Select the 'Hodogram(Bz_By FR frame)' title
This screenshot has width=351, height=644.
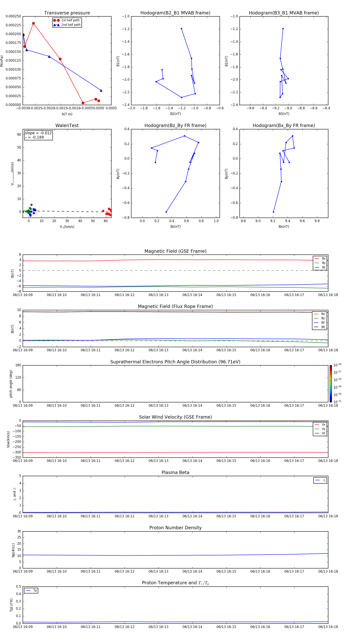175,125
